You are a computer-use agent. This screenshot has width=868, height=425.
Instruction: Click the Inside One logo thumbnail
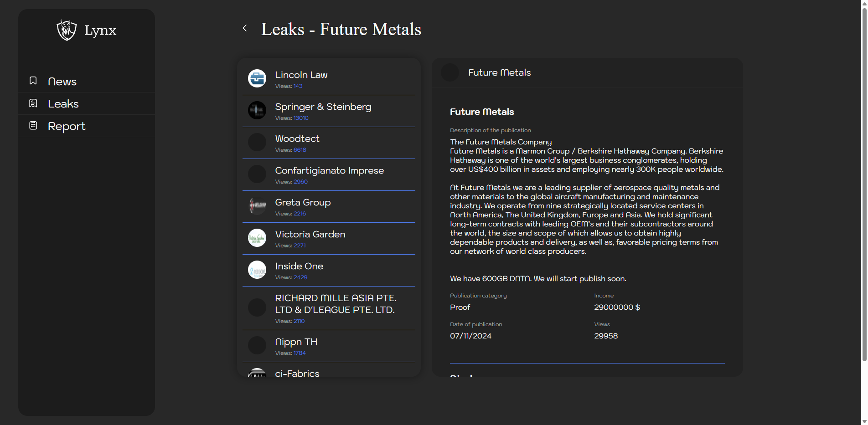tap(257, 270)
